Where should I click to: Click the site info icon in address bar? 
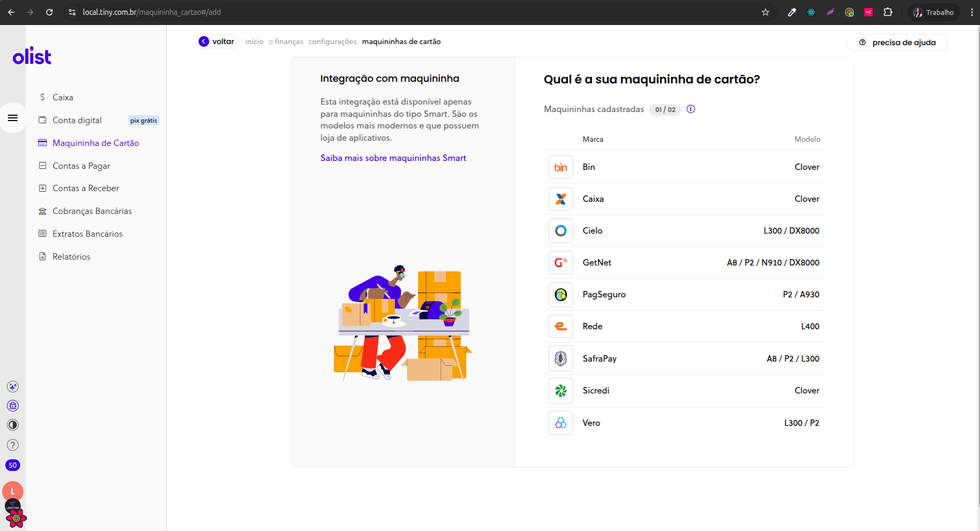[72, 12]
